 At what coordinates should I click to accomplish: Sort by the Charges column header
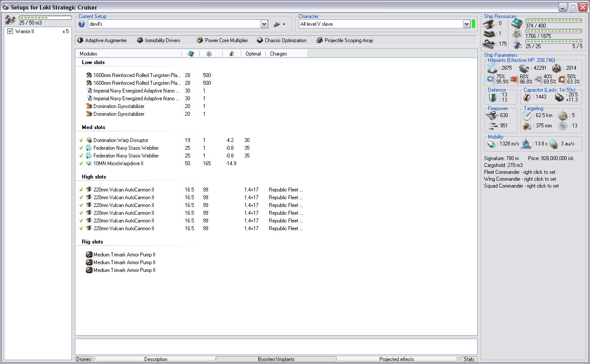tap(287, 54)
